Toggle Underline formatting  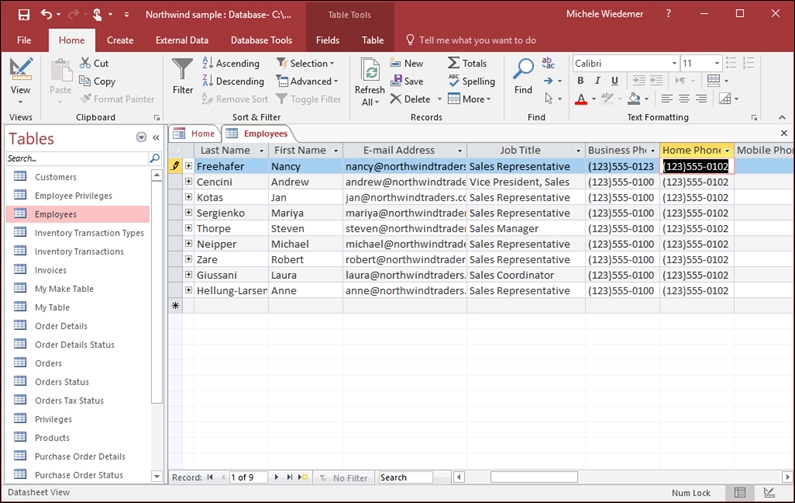pos(615,81)
